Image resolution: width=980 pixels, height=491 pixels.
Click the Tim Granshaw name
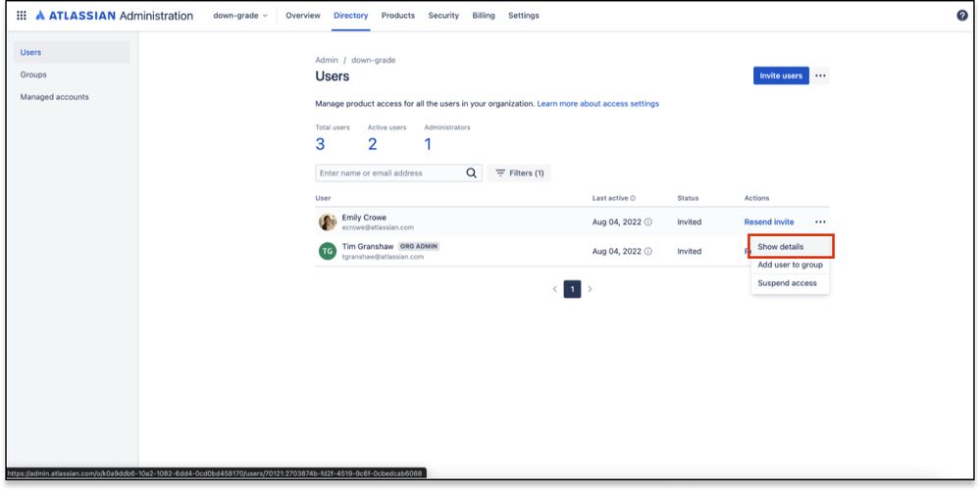[368, 247]
